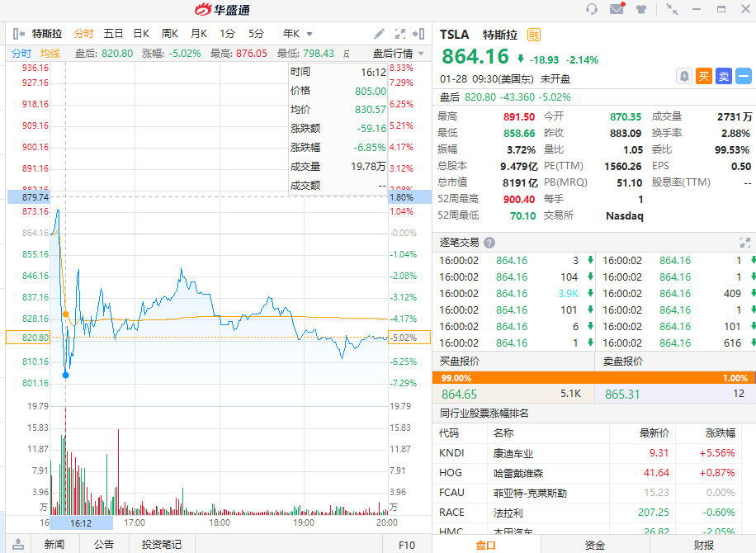Switch to 周K chart tab
Screen dimensions: 756x553
(x=170, y=34)
